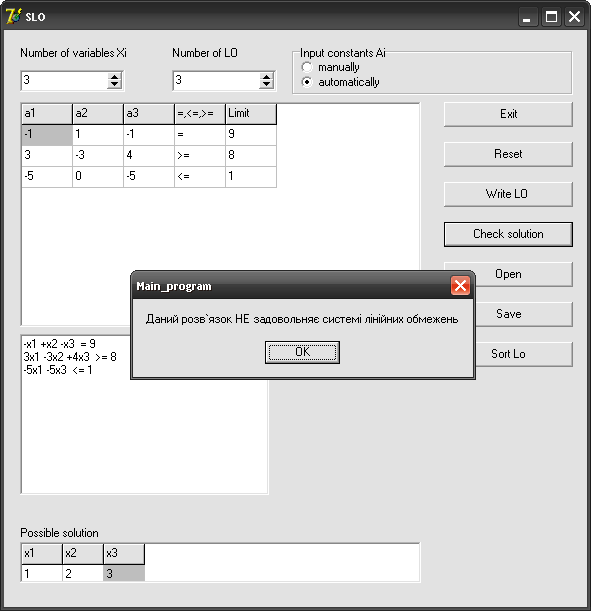Select x1 header in Possible solution

[x=42, y=554]
